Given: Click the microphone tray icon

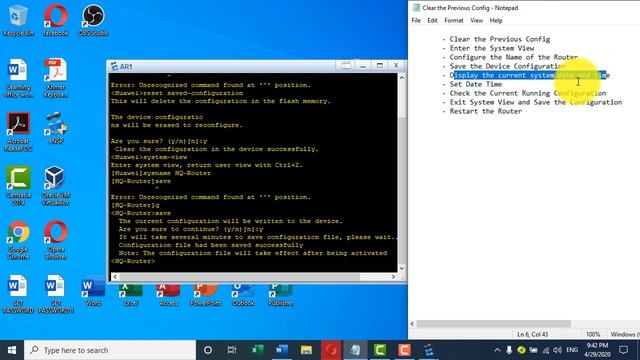Looking at the screenshot, I should (509, 350).
